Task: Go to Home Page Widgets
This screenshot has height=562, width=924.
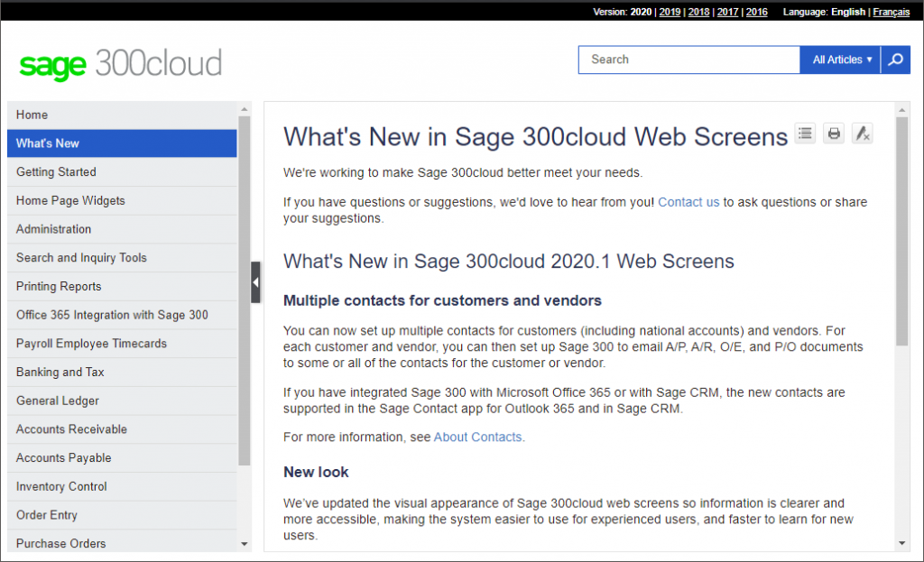Action: pos(122,200)
